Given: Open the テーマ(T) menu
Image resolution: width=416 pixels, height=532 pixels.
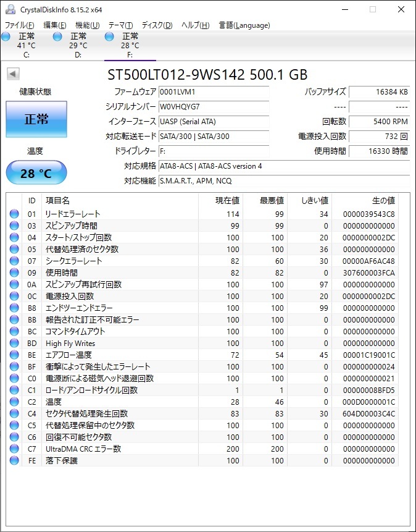Looking at the screenshot, I should tap(121, 25).
